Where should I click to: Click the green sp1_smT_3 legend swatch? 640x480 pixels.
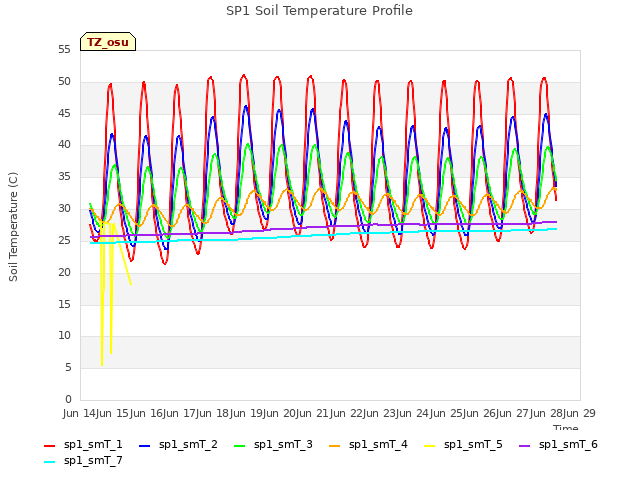coord(240,446)
